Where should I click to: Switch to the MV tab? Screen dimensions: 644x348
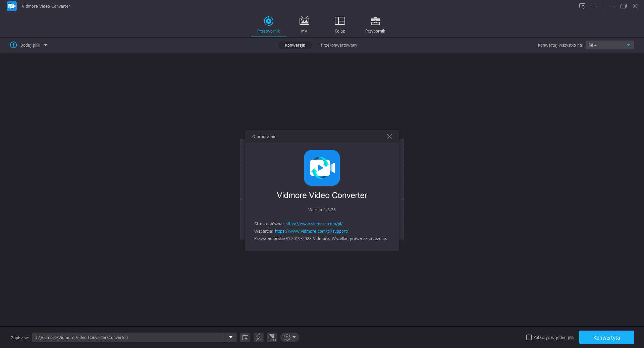pos(304,25)
